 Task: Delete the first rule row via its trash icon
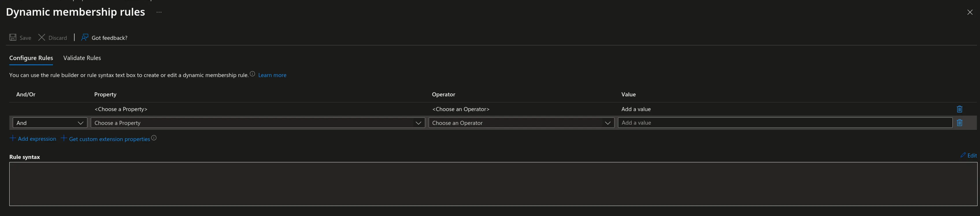[x=959, y=109]
